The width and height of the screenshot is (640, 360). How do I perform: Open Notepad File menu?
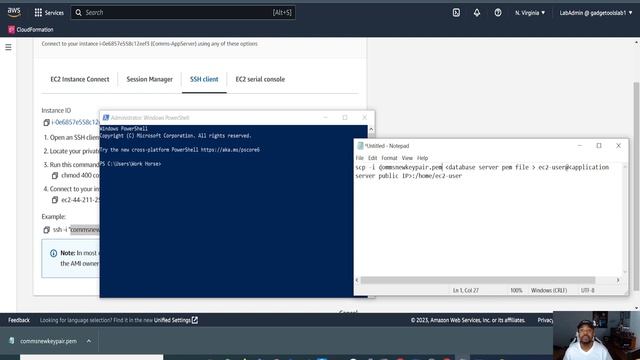[x=360, y=158]
